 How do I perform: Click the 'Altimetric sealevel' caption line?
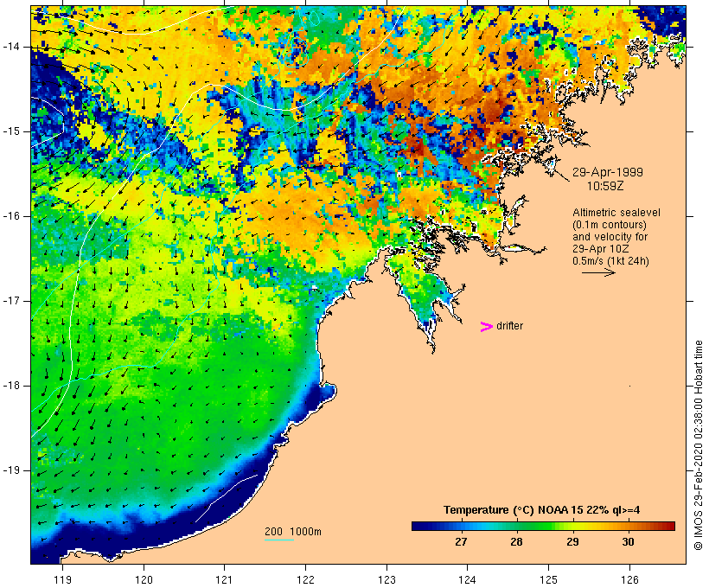pos(616,213)
